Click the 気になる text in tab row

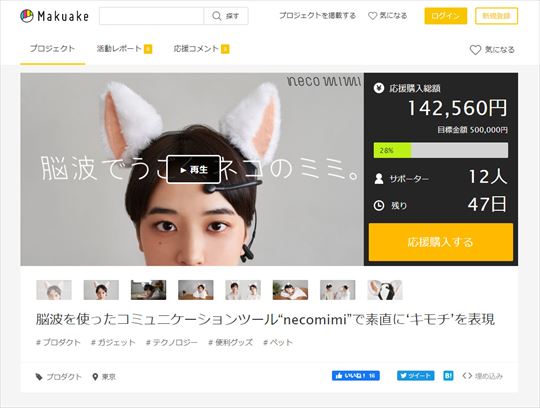coord(500,50)
